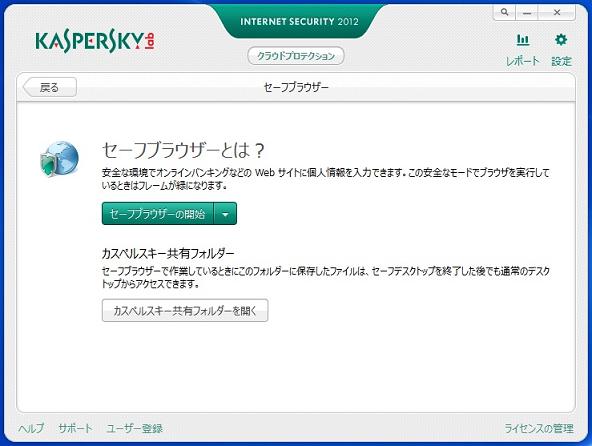This screenshot has height=446, width=592.
Task: Click the INTERNET SECURITY 2012 banner
Action: tap(299, 22)
